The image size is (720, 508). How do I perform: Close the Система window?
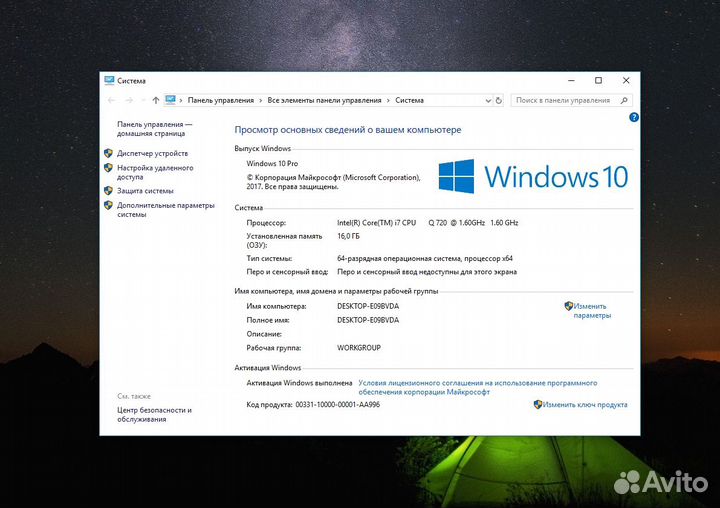click(626, 80)
